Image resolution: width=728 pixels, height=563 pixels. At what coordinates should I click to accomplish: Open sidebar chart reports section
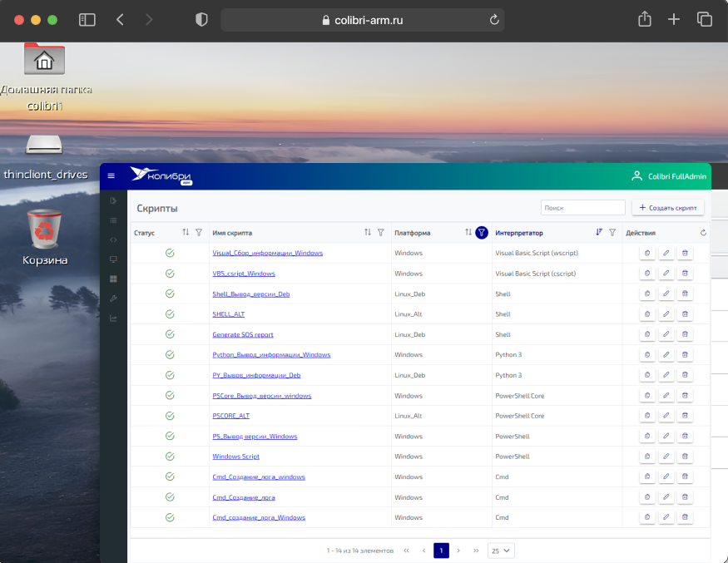click(x=113, y=319)
